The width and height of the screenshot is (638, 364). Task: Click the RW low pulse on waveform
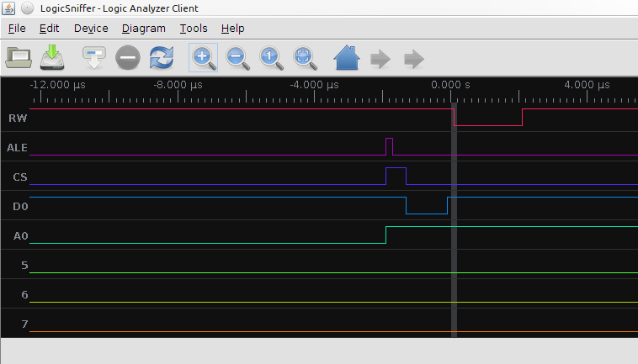(488, 118)
